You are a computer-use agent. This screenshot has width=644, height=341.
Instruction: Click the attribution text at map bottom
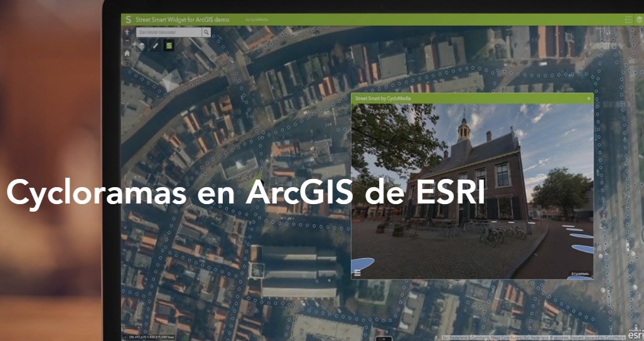pos(534,338)
